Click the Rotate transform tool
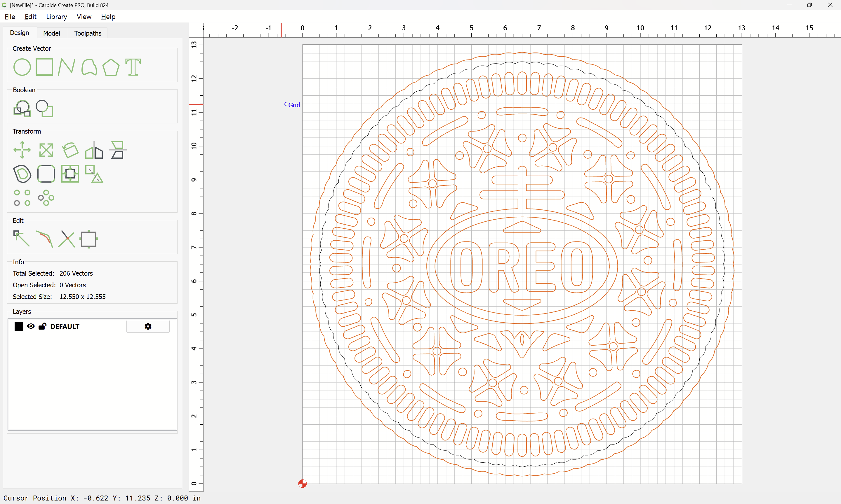Screen dimensions: 841x504 point(70,150)
